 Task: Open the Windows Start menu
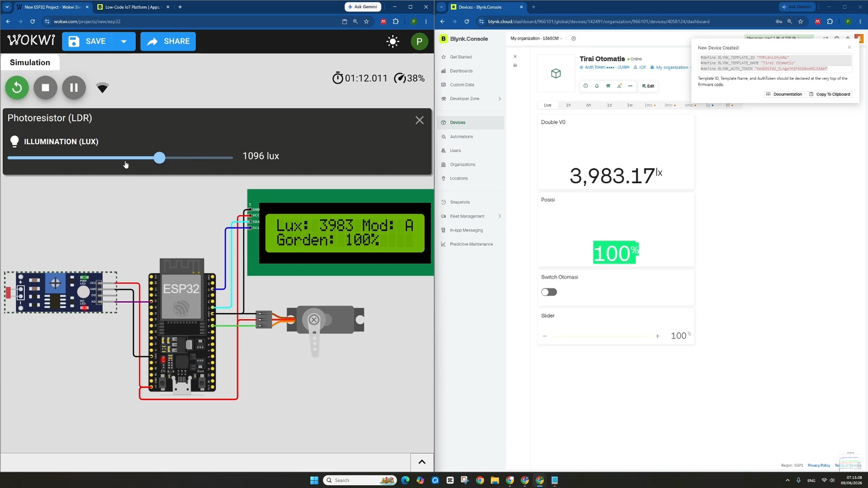[x=314, y=480]
